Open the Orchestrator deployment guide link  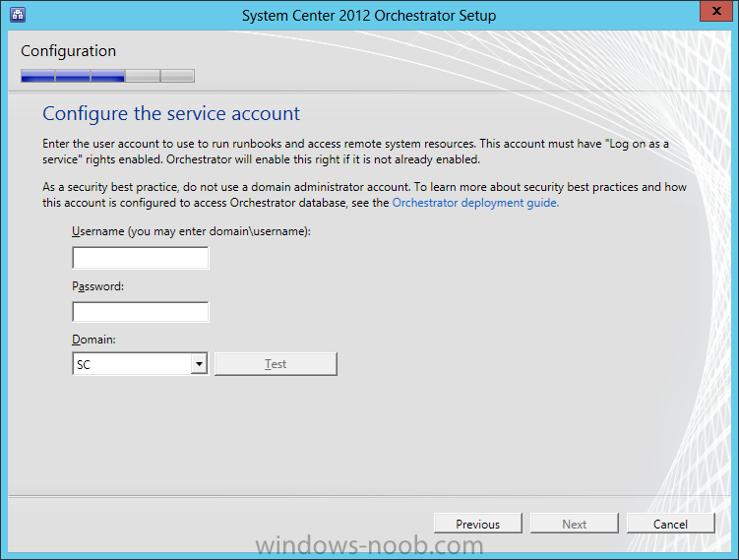[x=475, y=203]
